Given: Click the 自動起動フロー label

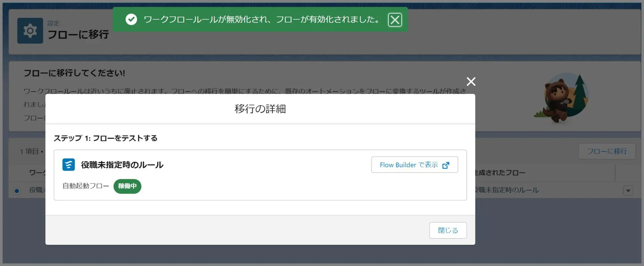Looking at the screenshot, I should point(86,186).
